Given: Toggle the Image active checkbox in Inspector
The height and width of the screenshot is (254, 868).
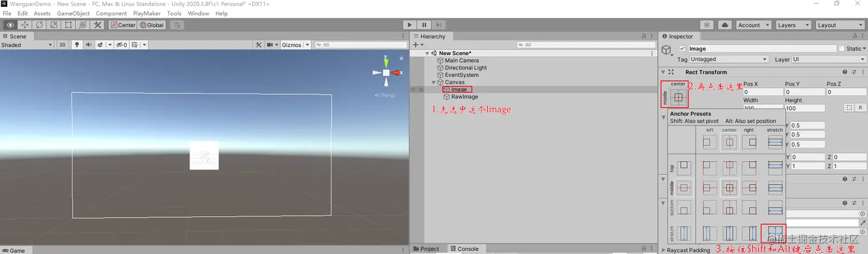Looking at the screenshot, I should [682, 49].
